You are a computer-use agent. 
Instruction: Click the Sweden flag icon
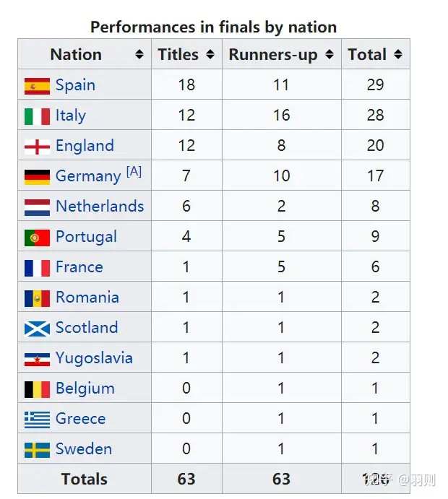pos(37,450)
